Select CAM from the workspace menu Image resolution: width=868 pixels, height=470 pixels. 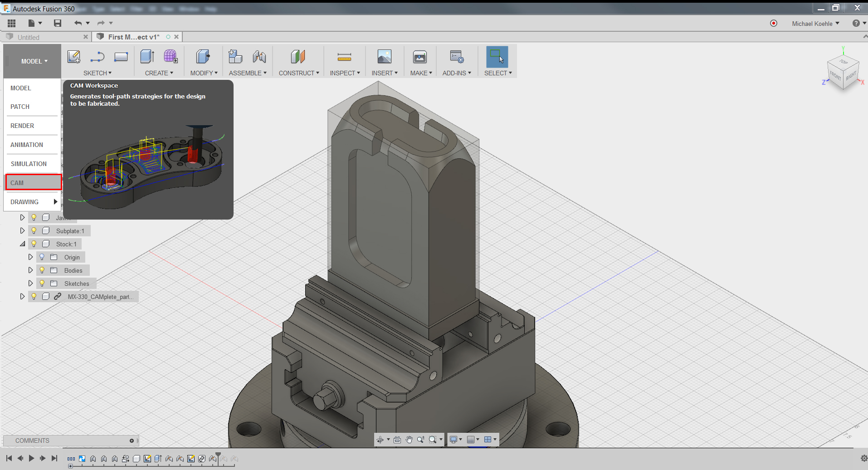coord(33,183)
